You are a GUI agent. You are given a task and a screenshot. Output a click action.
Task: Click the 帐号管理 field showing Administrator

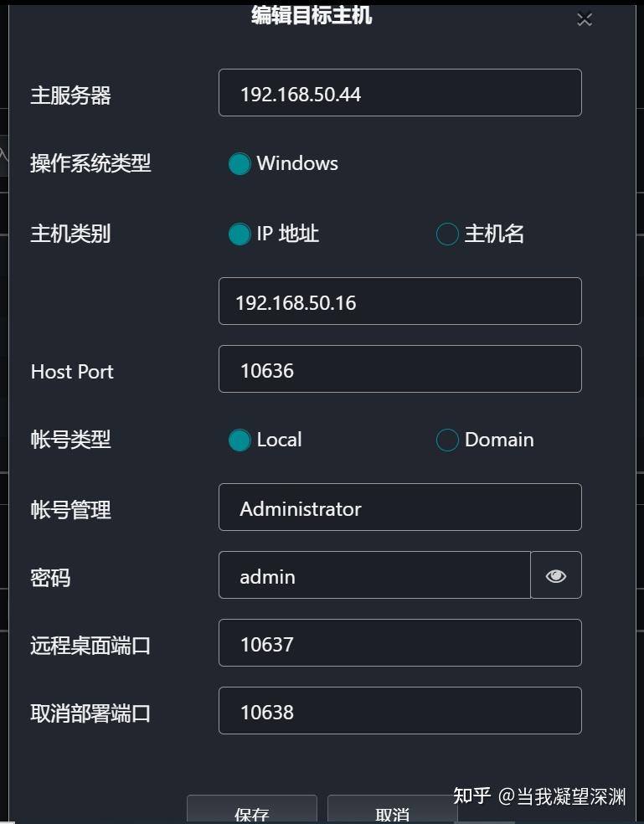coord(399,507)
